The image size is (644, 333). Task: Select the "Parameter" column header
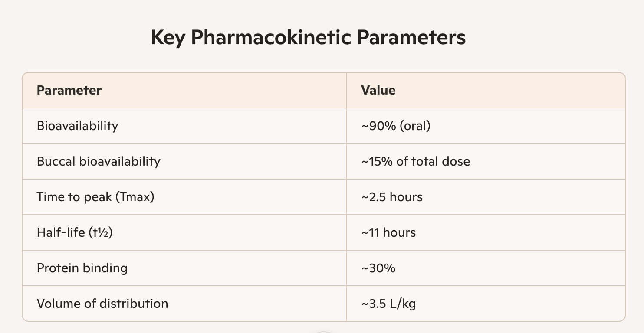69,90
